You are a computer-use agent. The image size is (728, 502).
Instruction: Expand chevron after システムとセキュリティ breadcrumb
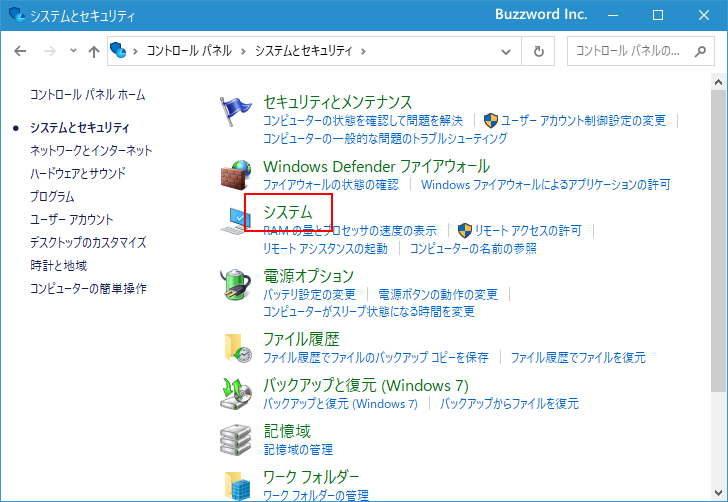pos(363,51)
